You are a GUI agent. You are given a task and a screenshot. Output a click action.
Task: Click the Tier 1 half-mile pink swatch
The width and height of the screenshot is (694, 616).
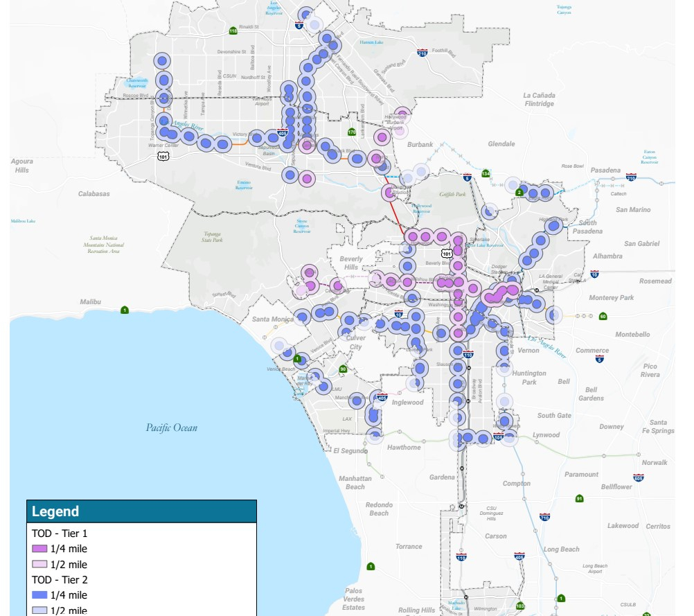point(39,564)
